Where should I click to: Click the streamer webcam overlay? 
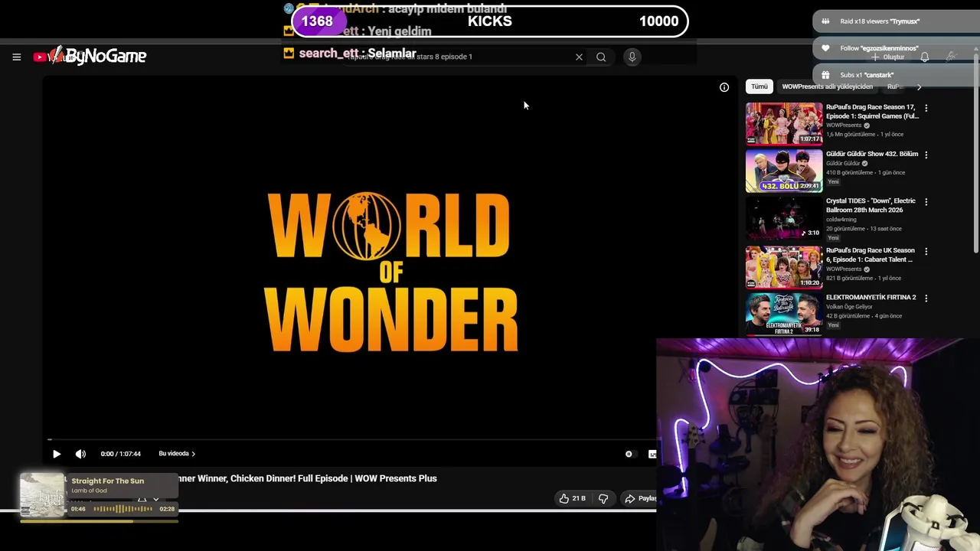pos(818,445)
